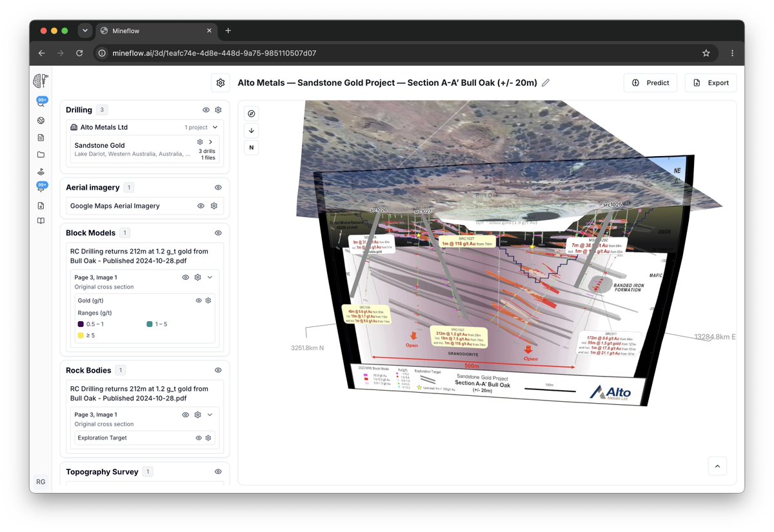Click the 0.5 – 1 purple swatch
The image size is (774, 532).
[81, 324]
